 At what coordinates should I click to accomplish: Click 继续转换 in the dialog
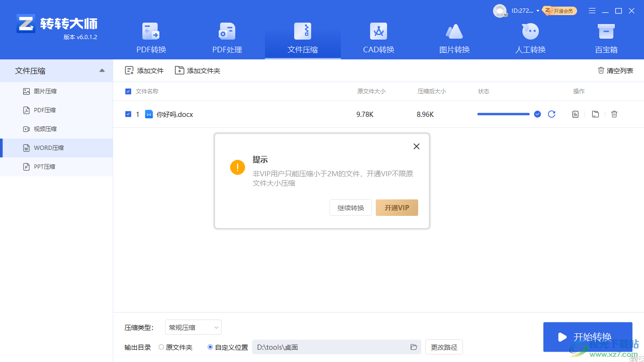[351, 208]
